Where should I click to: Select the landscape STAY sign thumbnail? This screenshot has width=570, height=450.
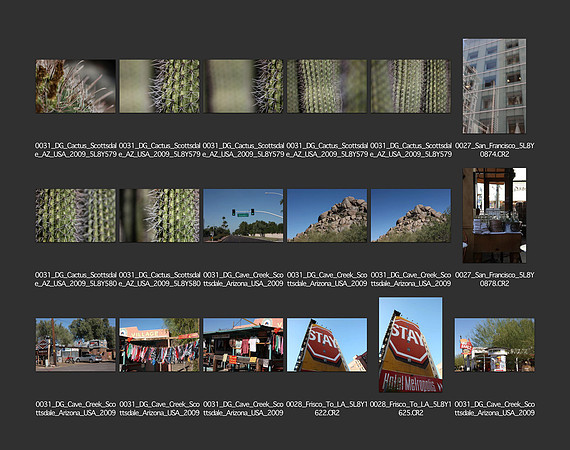tap(327, 345)
